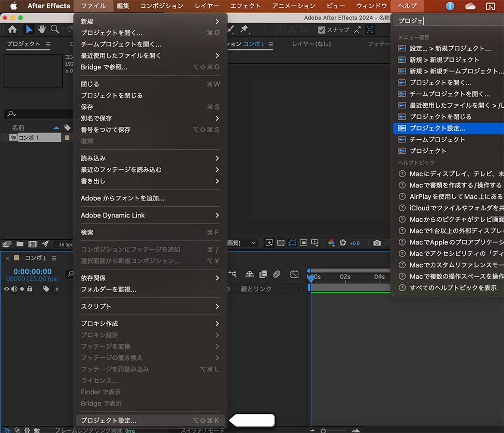Open the Apple menu
This screenshot has width=504, height=433.
(x=13, y=6)
